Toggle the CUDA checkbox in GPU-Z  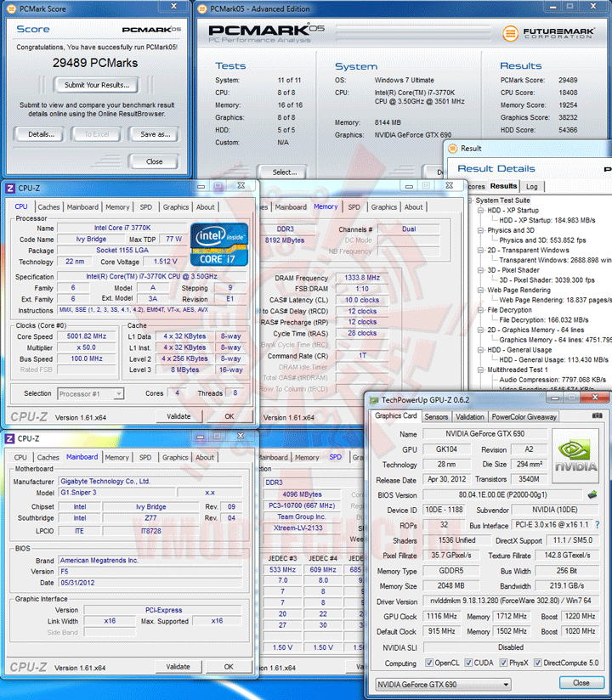click(468, 663)
